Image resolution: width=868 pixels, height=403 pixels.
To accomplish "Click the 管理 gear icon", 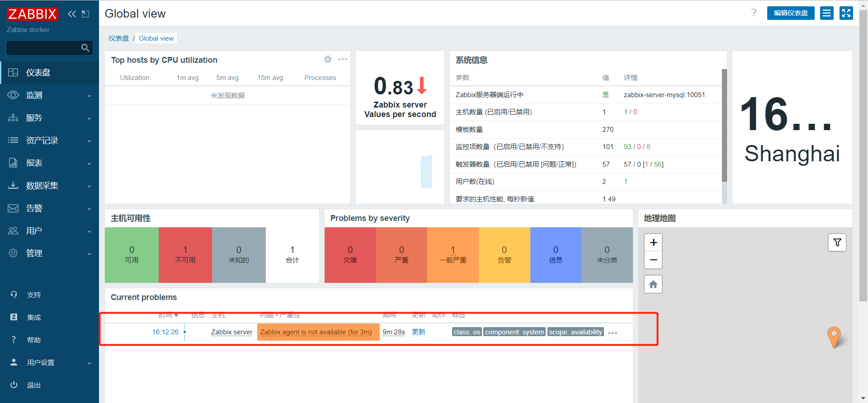I will pos(13,253).
